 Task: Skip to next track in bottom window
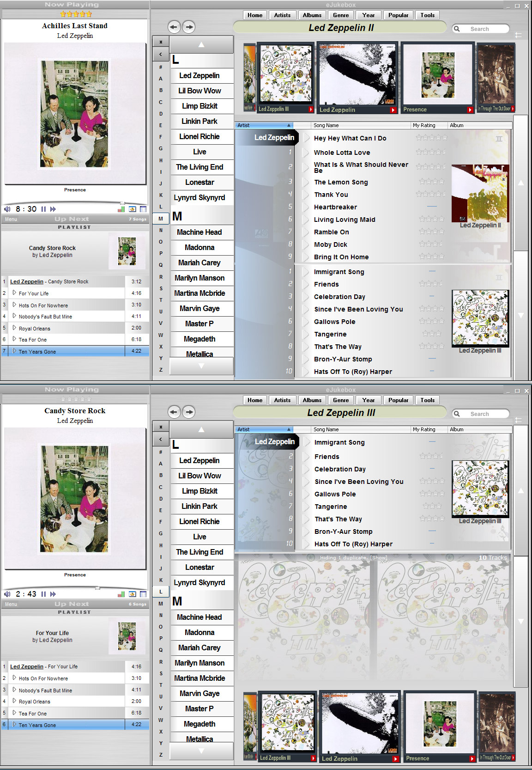point(53,594)
